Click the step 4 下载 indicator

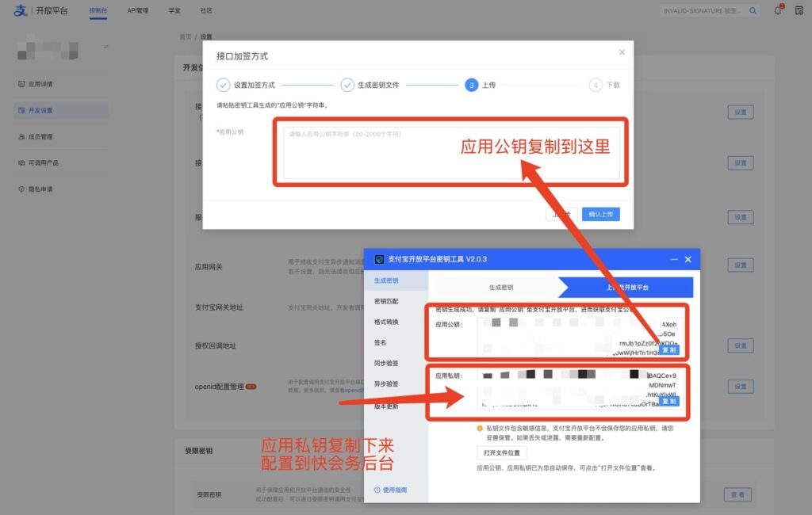[596, 85]
